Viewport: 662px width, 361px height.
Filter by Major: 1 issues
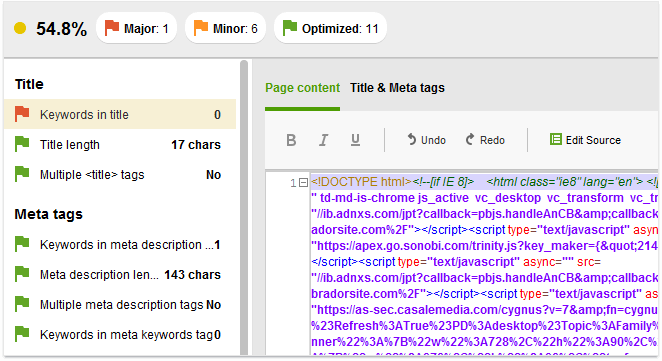pos(136,28)
